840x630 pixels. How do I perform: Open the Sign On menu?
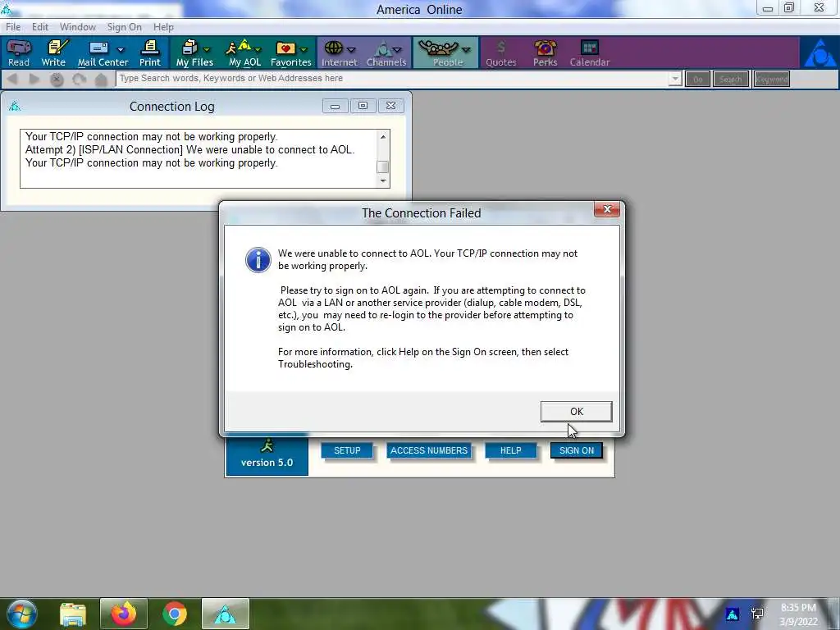pos(125,27)
